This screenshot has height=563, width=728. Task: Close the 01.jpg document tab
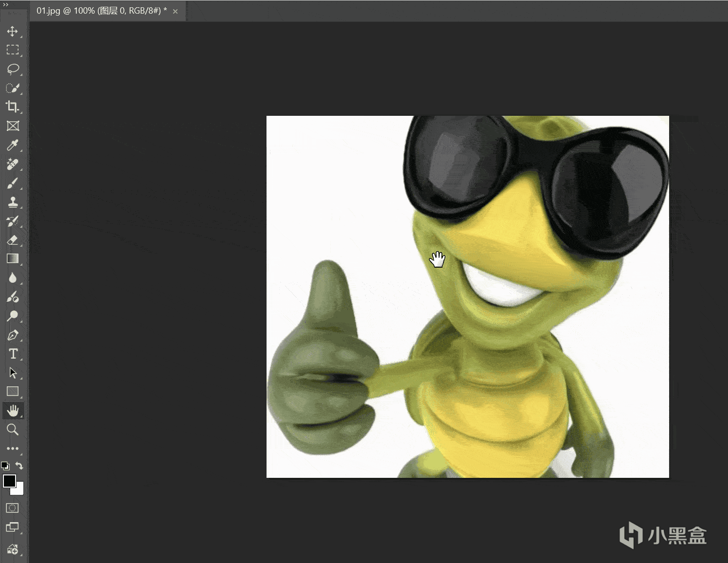[176, 11]
